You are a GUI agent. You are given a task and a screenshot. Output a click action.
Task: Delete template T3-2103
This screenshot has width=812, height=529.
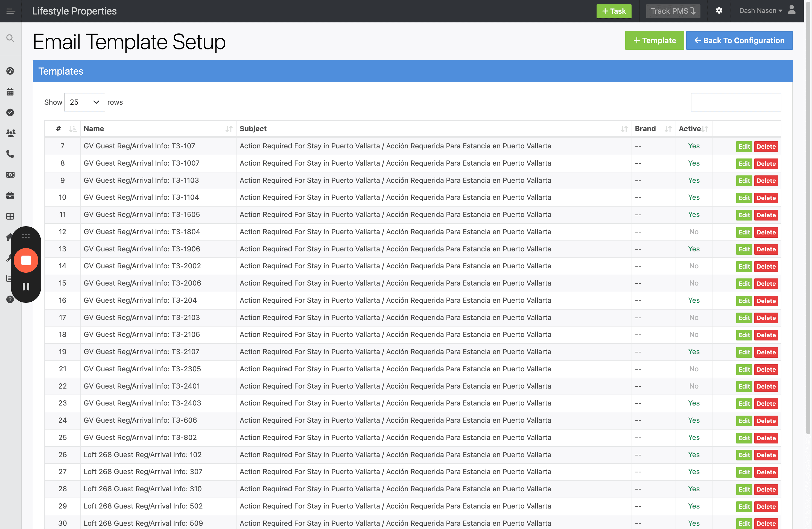766,318
